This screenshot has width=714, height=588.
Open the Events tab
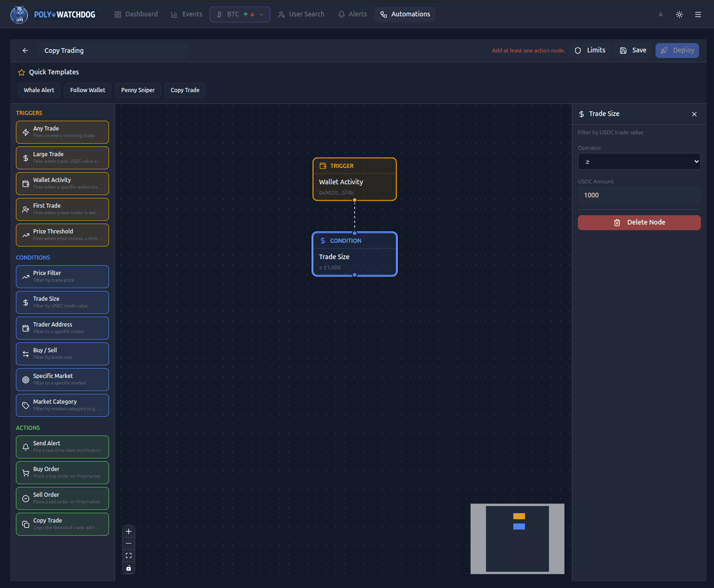(187, 15)
